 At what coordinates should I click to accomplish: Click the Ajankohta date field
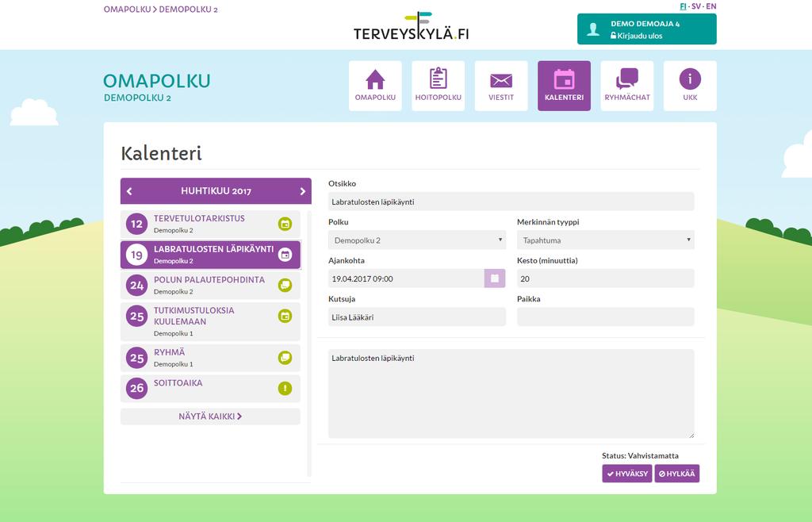pos(406,278)
